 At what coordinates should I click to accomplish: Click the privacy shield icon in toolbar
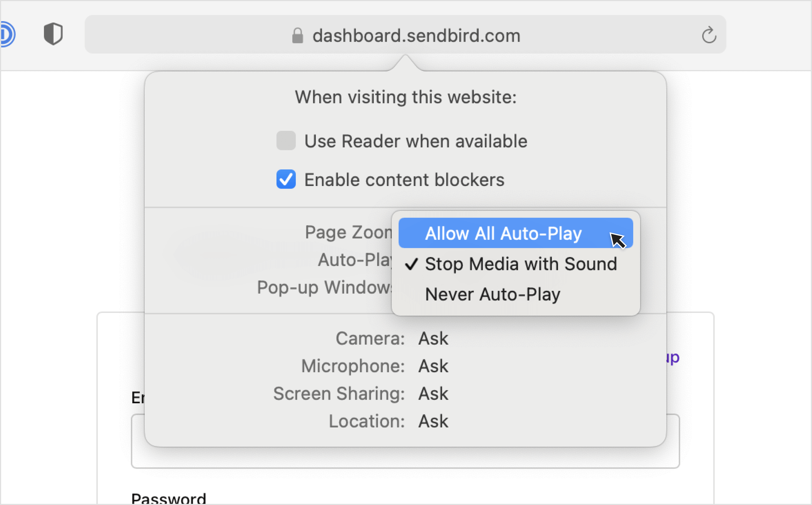[53, 34]
